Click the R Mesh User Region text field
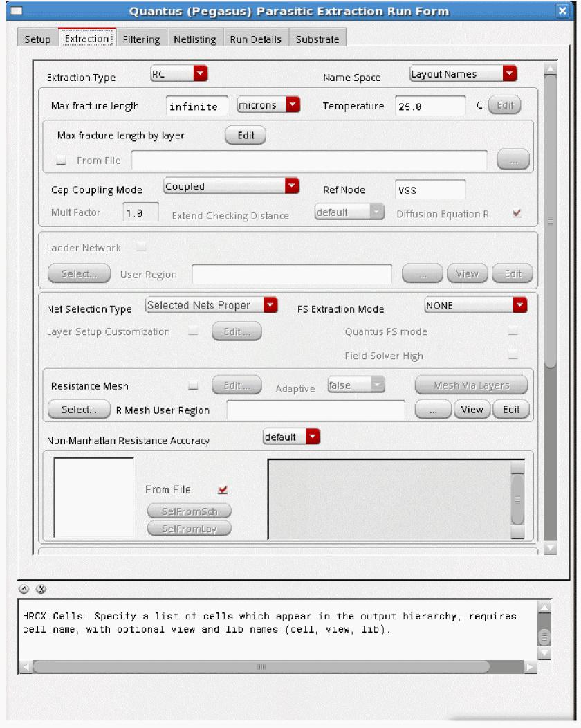The height and width of the screenshot is (728, 581). coord(315,410)
